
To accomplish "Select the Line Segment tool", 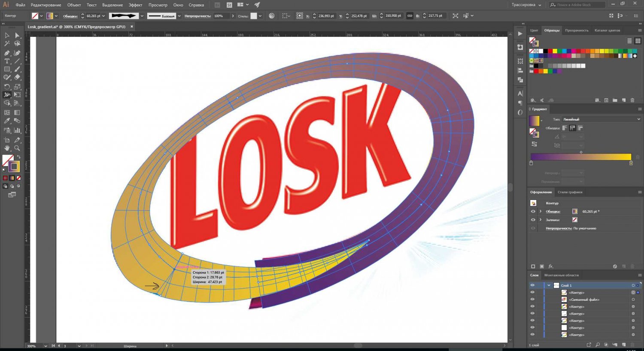I will 17,61.
